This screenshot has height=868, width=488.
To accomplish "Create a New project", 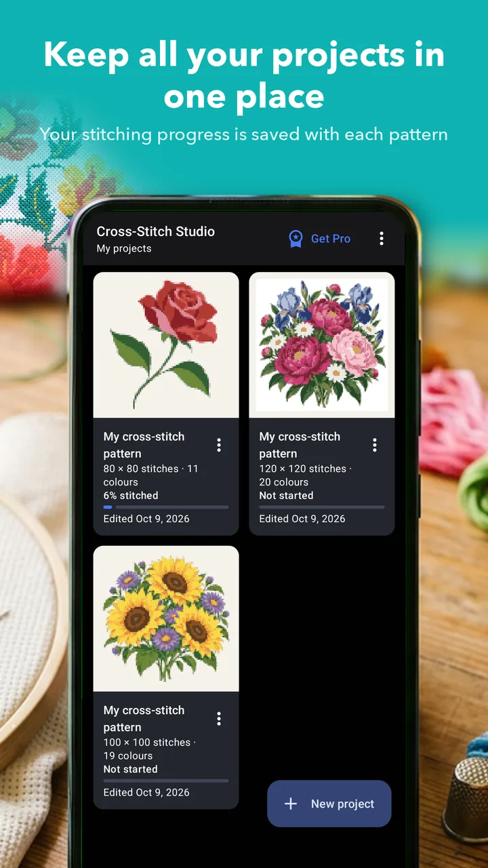I will (329, 804).
